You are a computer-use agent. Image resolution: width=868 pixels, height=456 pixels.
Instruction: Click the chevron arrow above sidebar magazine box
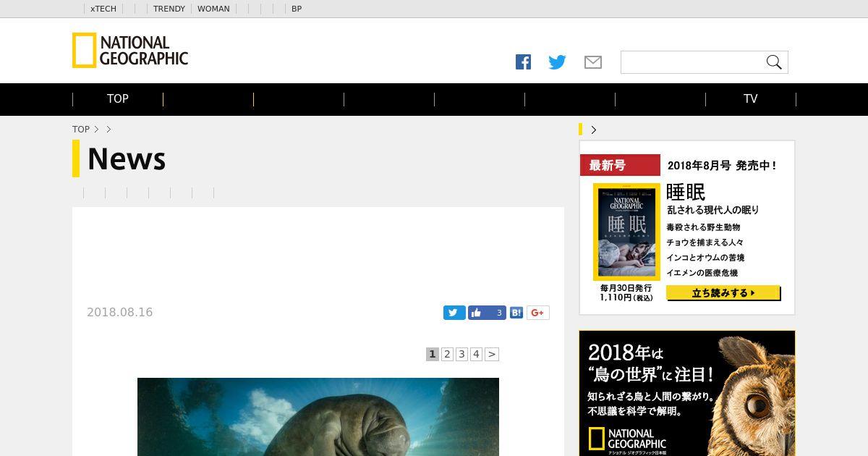point(594,130)
